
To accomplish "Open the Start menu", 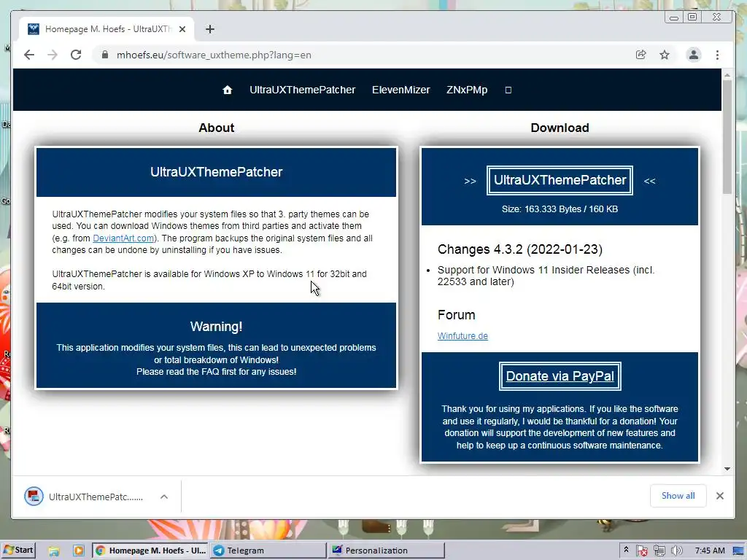I will pos(18,550).
